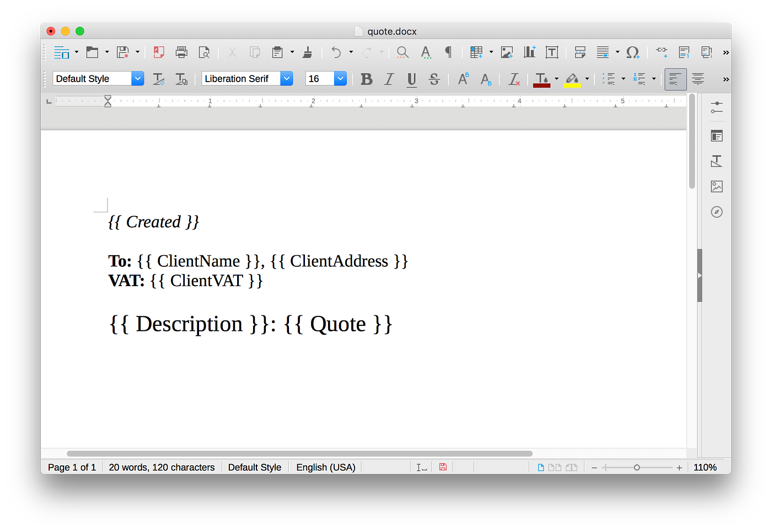Image resolution: width=772 pixels, height=532 pixels.
Task: Open the sidebar Page panel
Action: click(x=716, y=136)
